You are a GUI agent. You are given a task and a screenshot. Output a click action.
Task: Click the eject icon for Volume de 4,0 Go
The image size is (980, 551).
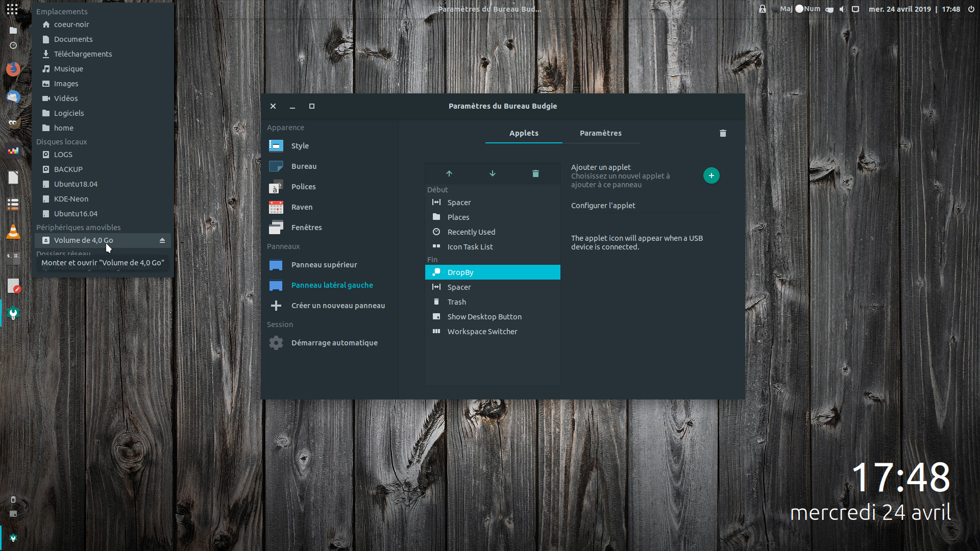tap(162, 240)
